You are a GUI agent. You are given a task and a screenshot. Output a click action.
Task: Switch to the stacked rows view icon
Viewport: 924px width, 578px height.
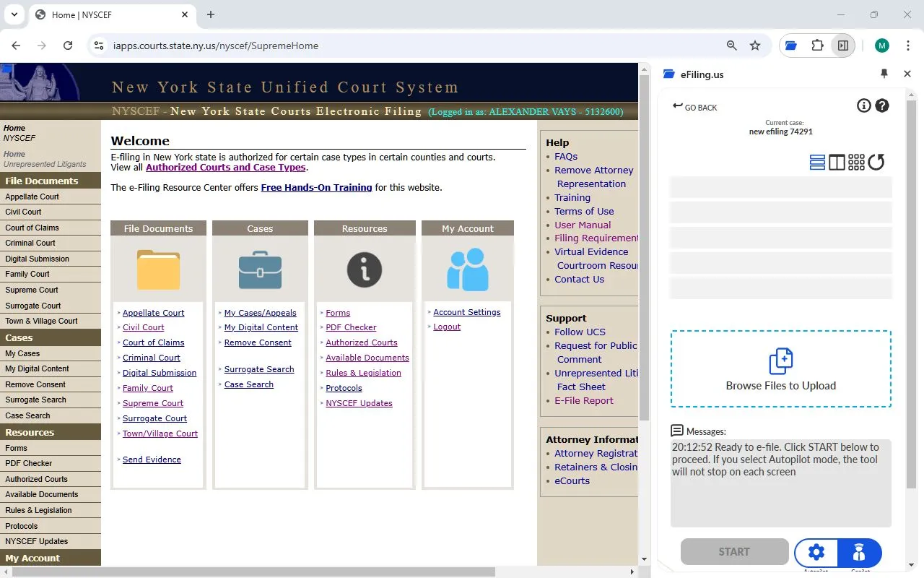click(x=817, y=162)
